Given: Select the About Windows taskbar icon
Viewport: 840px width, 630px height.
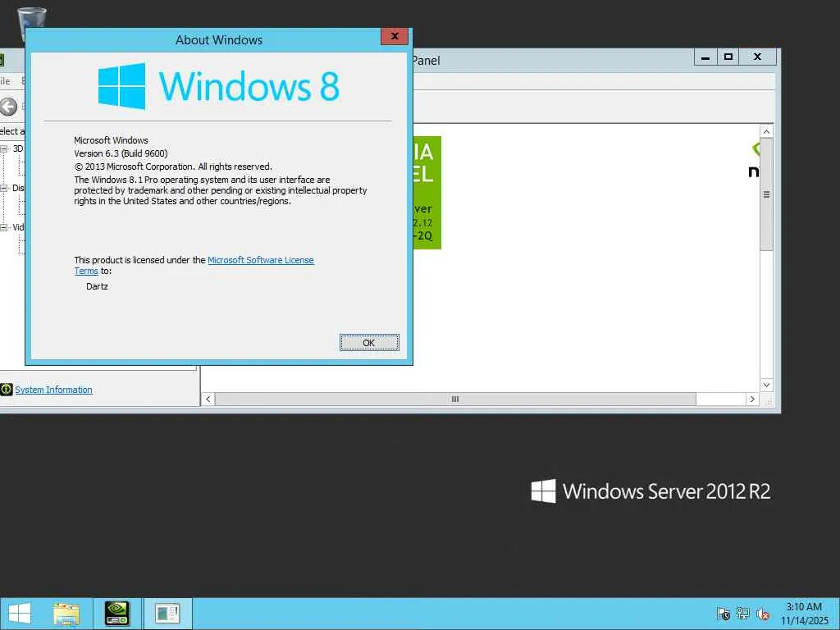Looking at the screenshot, I should [x=167, y=614].
